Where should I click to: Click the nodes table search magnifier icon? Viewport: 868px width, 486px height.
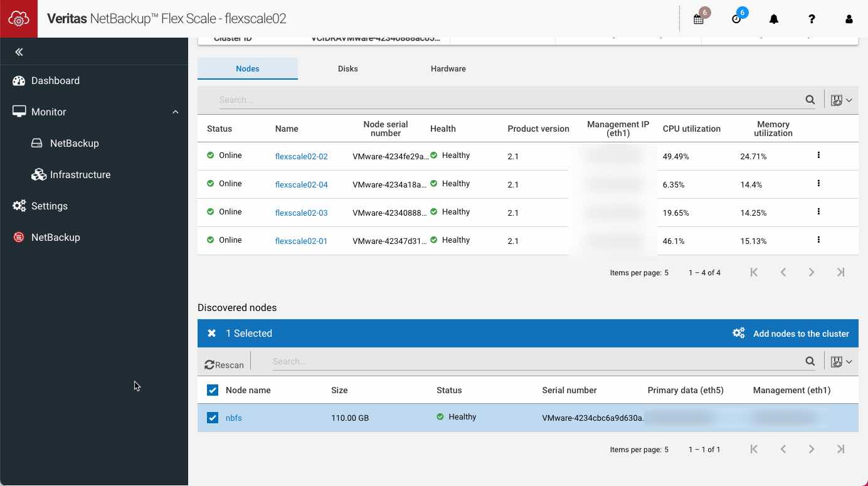click(x=810, y=100)
